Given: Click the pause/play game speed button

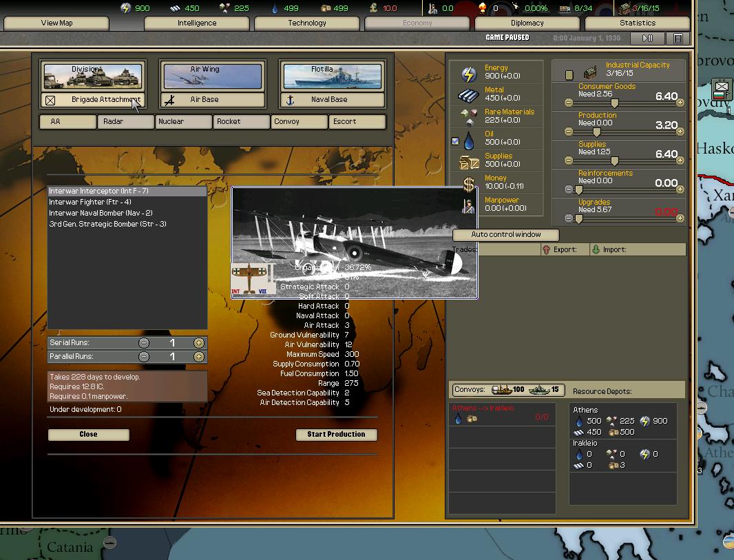Looking at the screenshot, I should tap(647, 39).
